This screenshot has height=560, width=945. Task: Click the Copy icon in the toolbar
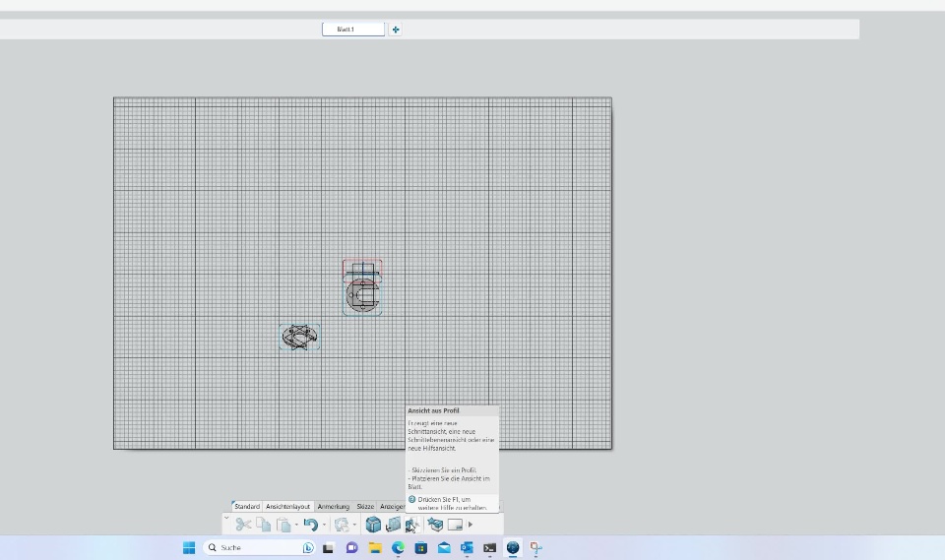(264, 525)
